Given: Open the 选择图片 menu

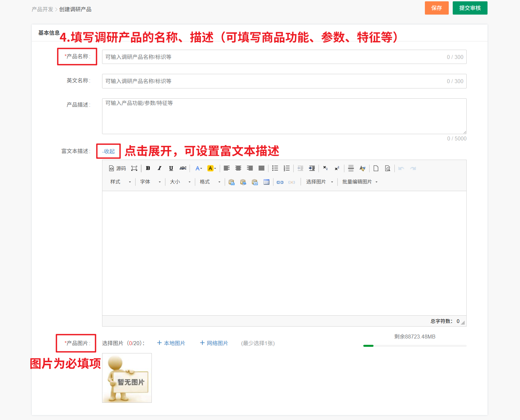Looking at the screenshot, I should click(319, 182).
